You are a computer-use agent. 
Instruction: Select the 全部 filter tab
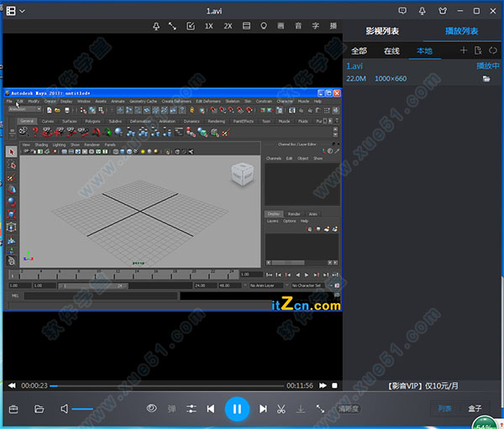[359, 50]
